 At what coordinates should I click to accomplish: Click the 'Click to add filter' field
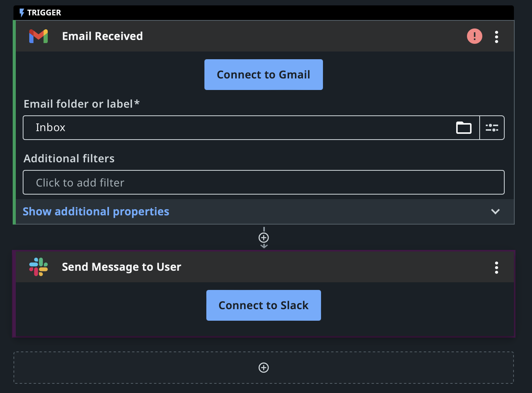point(264,182)
